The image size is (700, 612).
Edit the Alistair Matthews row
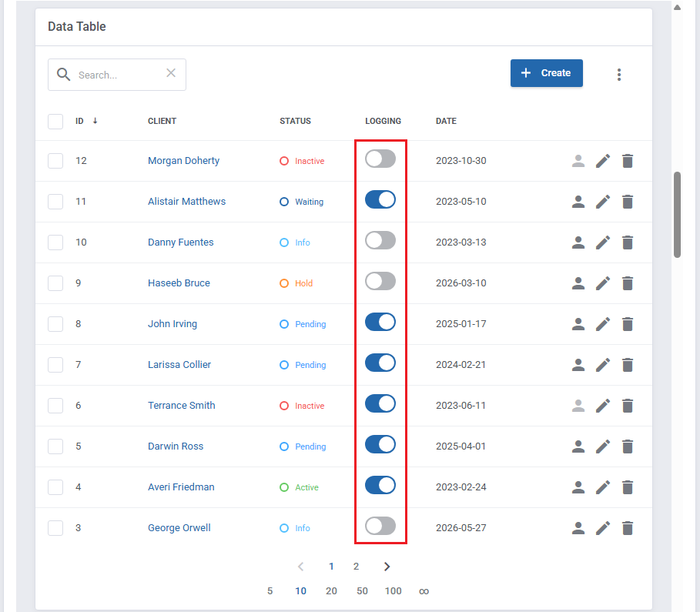(603, 202)
